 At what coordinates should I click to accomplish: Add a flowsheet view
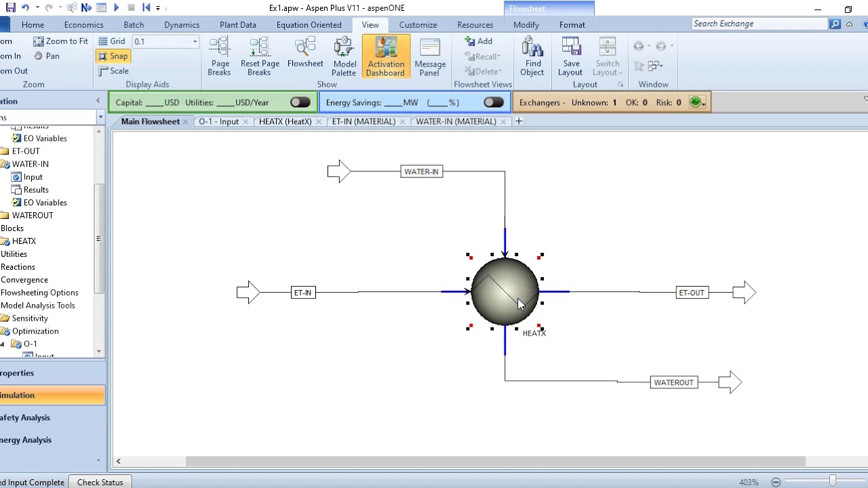[x=479, y=41]
